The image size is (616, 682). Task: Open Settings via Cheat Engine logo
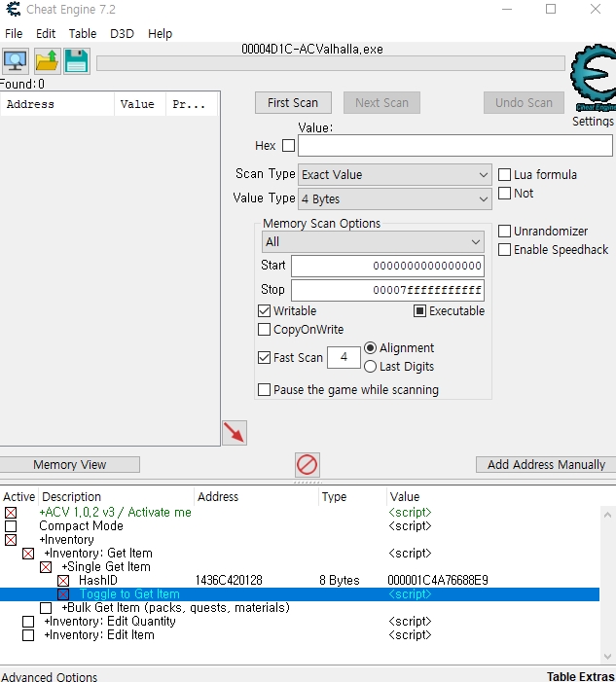[593, 78]
